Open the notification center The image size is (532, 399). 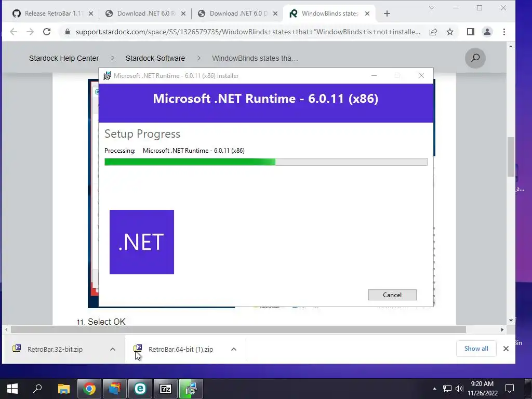[510, 389]
